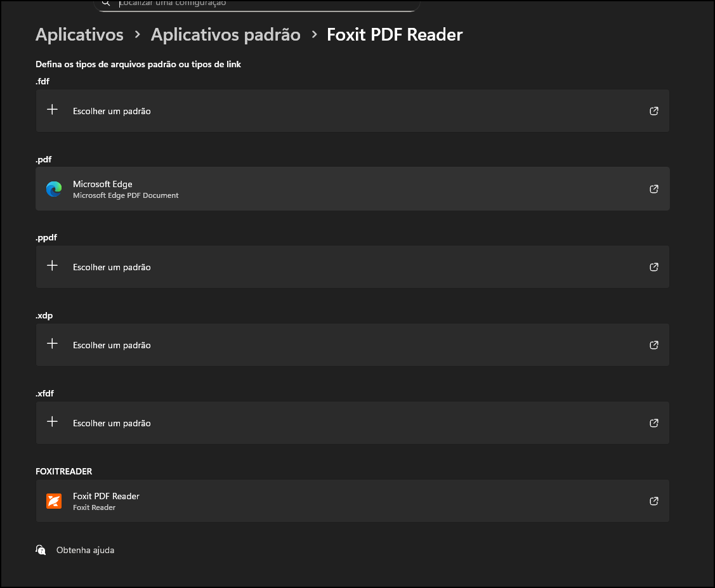Click the Foxit PDF Reader app icon
This screenshot has width=715, height=588.
[54, 501]
